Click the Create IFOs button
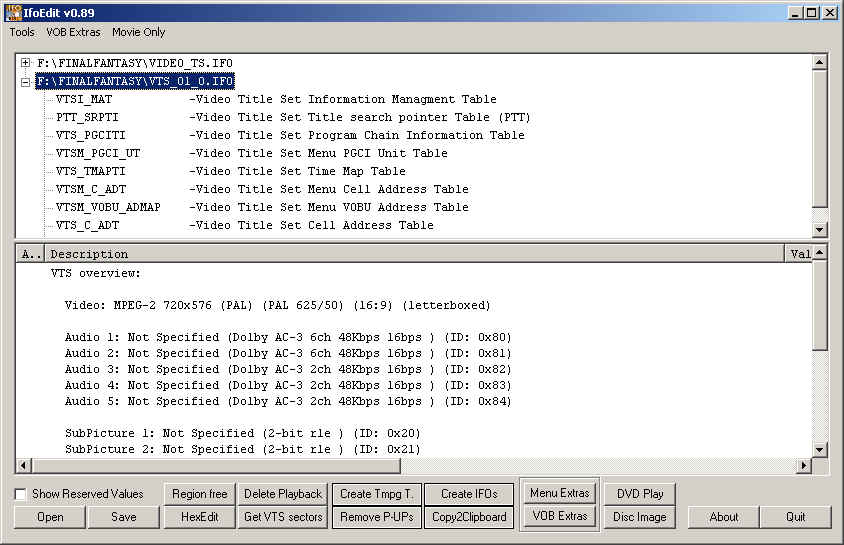844x545 pixels. pyautogui.click(x=469, y=494)
